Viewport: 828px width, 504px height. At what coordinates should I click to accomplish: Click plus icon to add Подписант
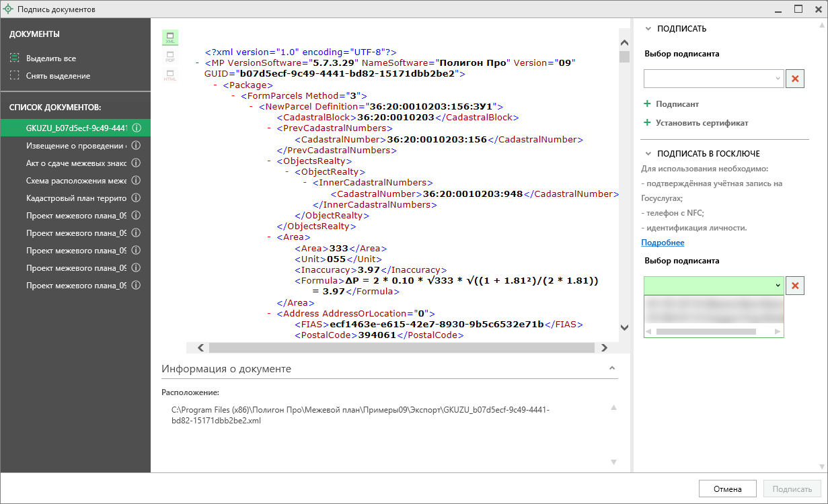648,104
